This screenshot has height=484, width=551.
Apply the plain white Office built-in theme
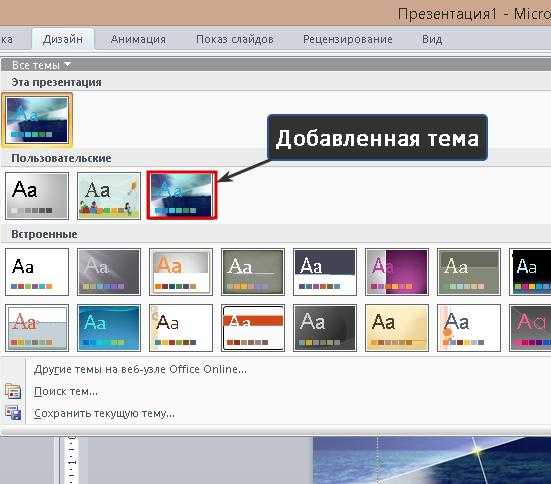pos(37,272)
